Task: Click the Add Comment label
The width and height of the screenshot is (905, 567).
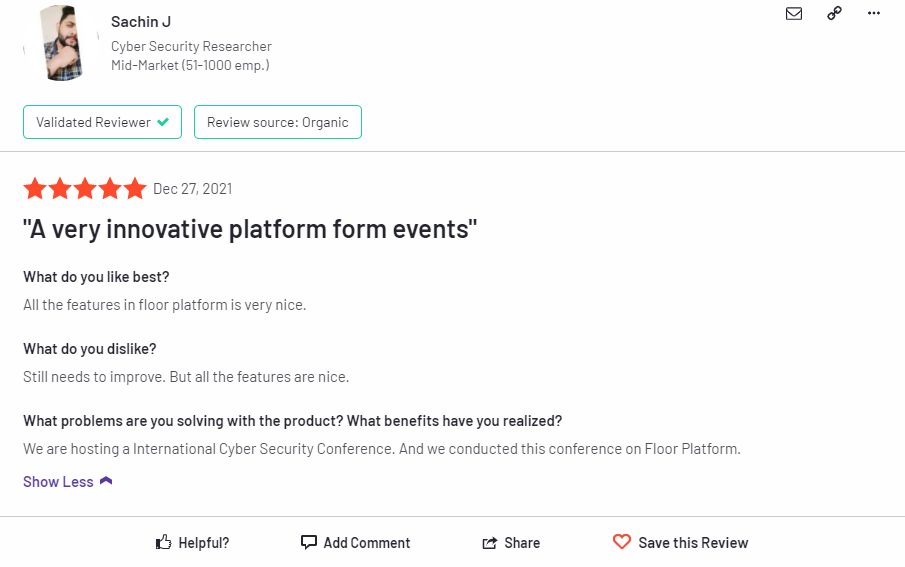Action: (x=367, y=543)
